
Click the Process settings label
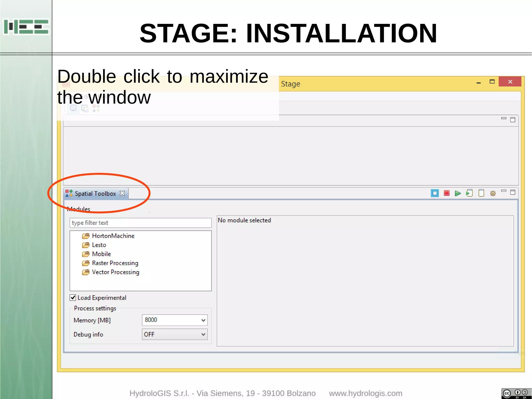95,308
